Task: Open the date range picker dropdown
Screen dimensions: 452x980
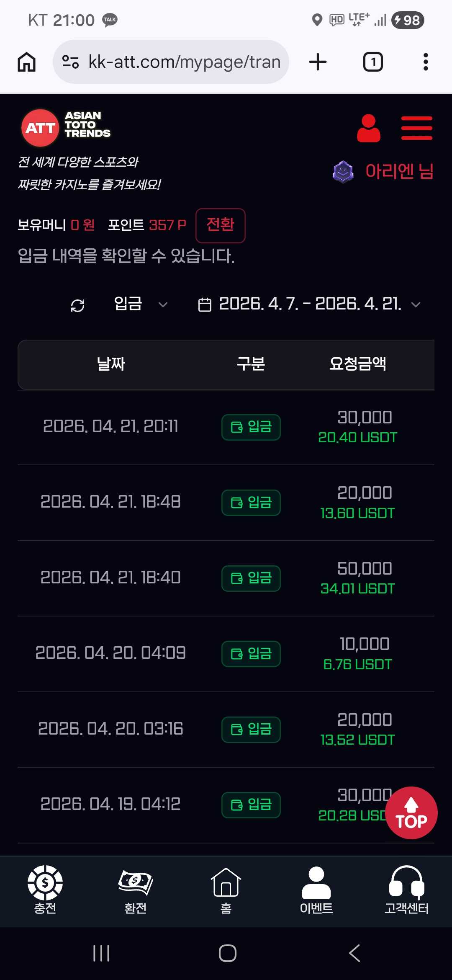Action: coord(309,304)
